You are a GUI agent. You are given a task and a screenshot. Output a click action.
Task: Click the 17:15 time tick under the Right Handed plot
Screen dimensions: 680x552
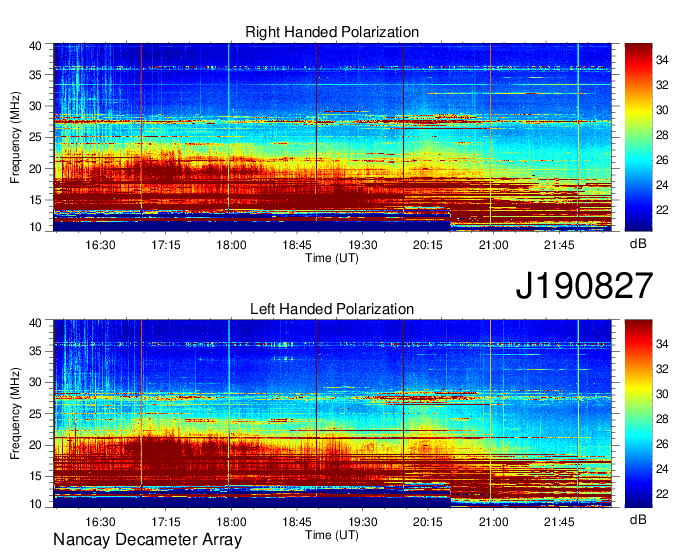coord(166,245)
